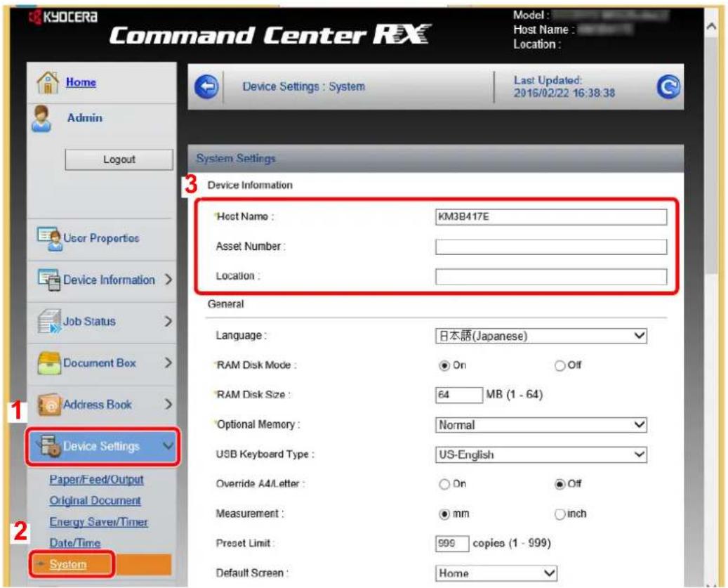Open the Language dropdown
Image resolution: width=728 pixels, height=588 pixels.
[541, 336]
